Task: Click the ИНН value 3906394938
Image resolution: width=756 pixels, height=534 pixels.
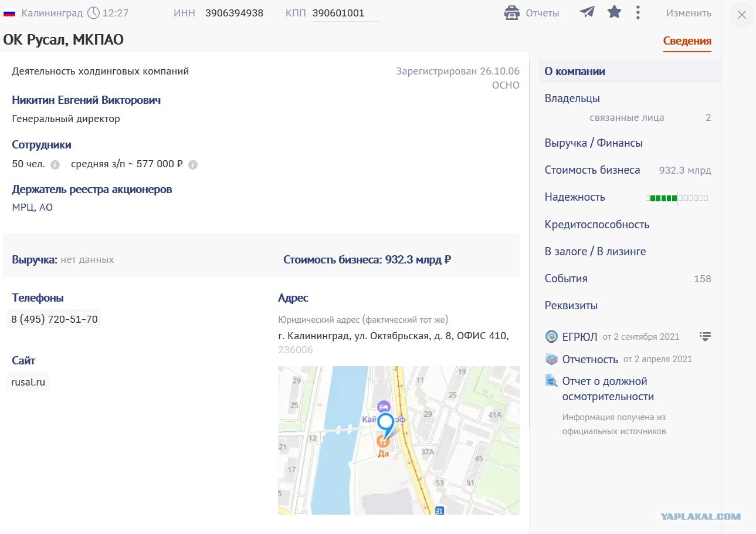Action: tap(234, 13)
